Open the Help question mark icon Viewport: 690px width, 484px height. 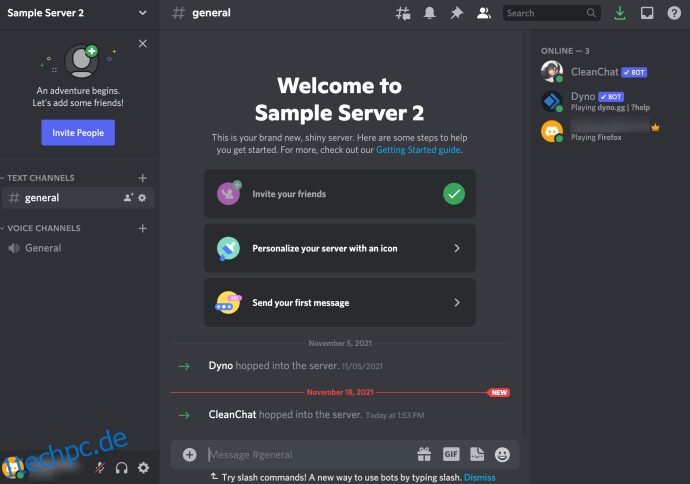pos(674,13)
